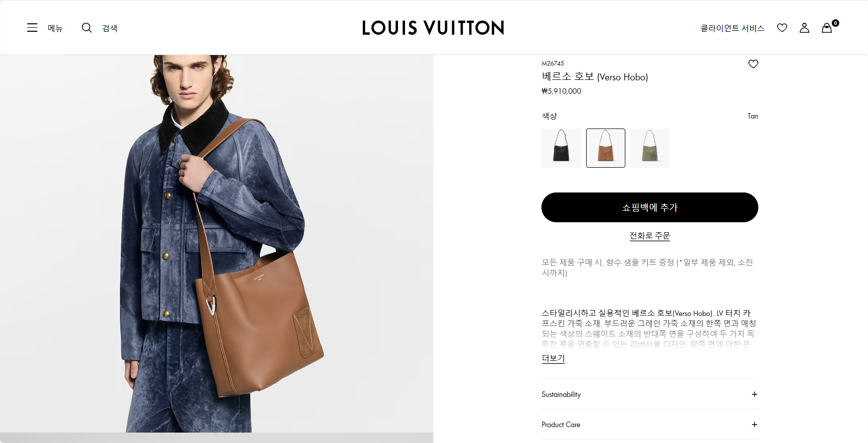Add Verso Hobo to wishlist heart
The width and height of the screenshot is (868, 443).
[753, 64]
